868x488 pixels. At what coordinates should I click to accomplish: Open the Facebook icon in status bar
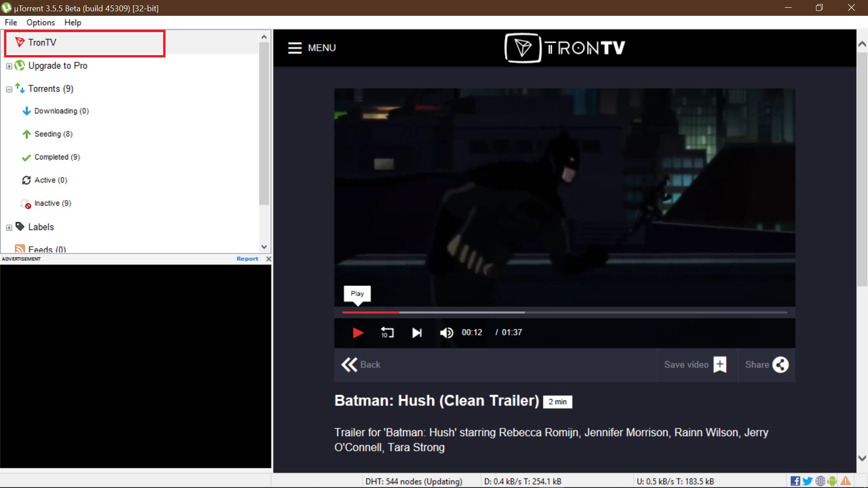click(x=795, y=481)
